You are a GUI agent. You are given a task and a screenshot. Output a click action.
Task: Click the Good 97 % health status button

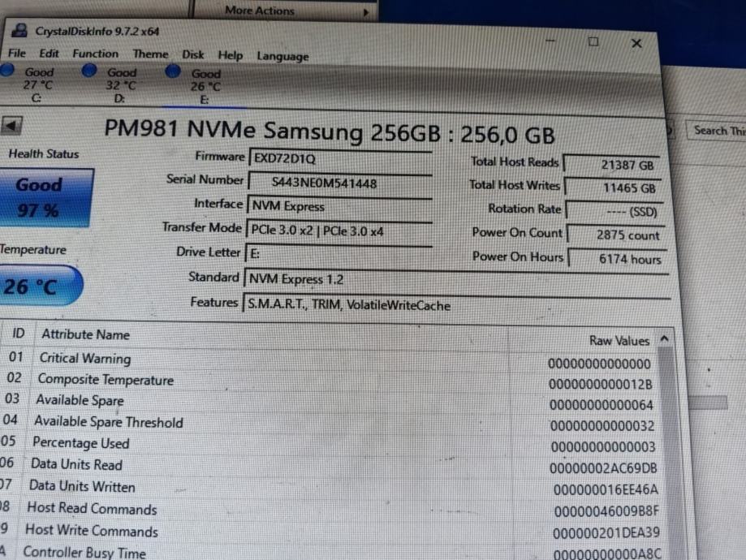pos(45,197)
